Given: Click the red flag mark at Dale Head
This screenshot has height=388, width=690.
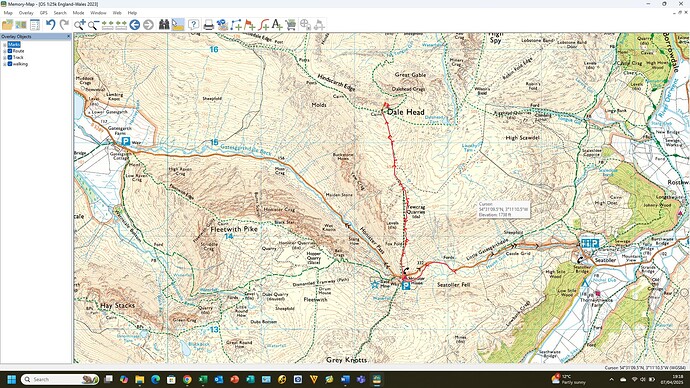Looking at the screenshot, I should pos(385,106).
